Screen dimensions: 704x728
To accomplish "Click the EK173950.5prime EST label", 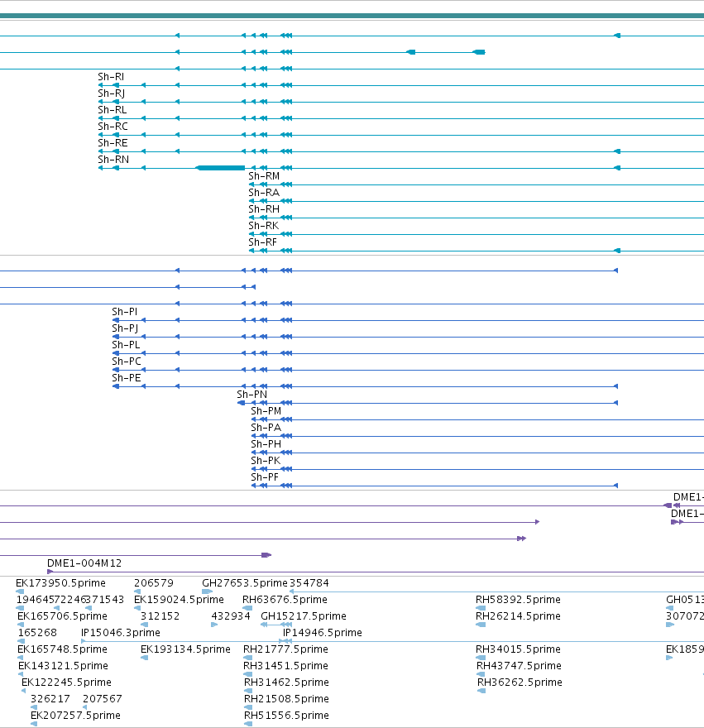I will (x=61, y=583).
